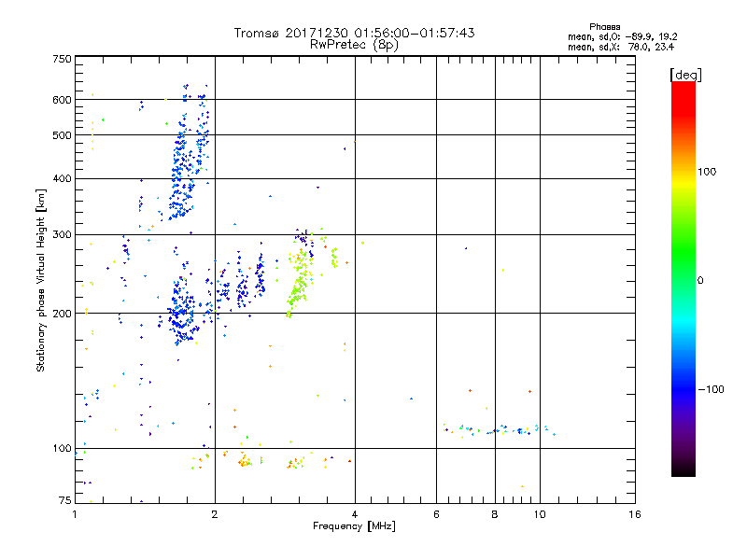The width and height of the screenshot is (747, 560).
Task: Click the '[deg]' colorbar unit label
Action: [x=685, y=76]
